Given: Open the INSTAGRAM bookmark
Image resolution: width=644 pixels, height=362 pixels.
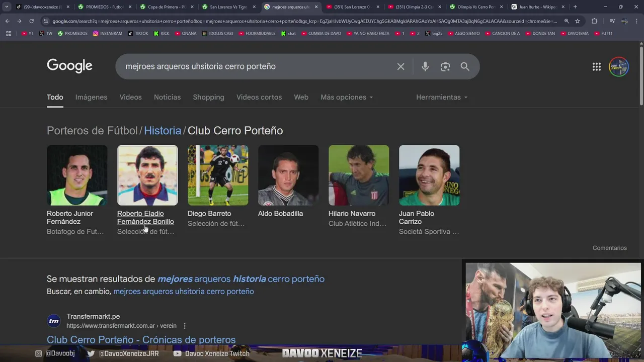Looking at the screenshot, I should point(108,33).
